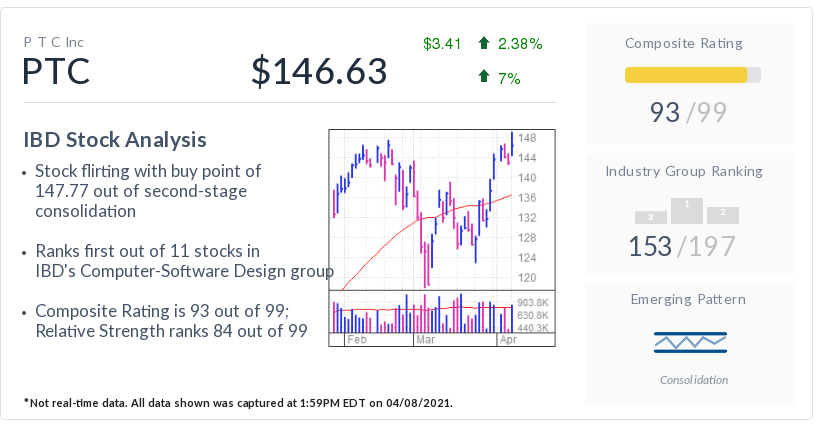Click the yellow Composite Rating bar
Screen dimensions: 816x430
(686, 75)
